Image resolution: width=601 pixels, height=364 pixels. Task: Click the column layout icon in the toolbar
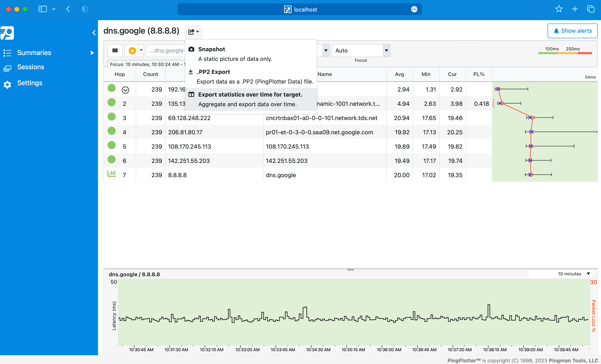pos(115,50)
